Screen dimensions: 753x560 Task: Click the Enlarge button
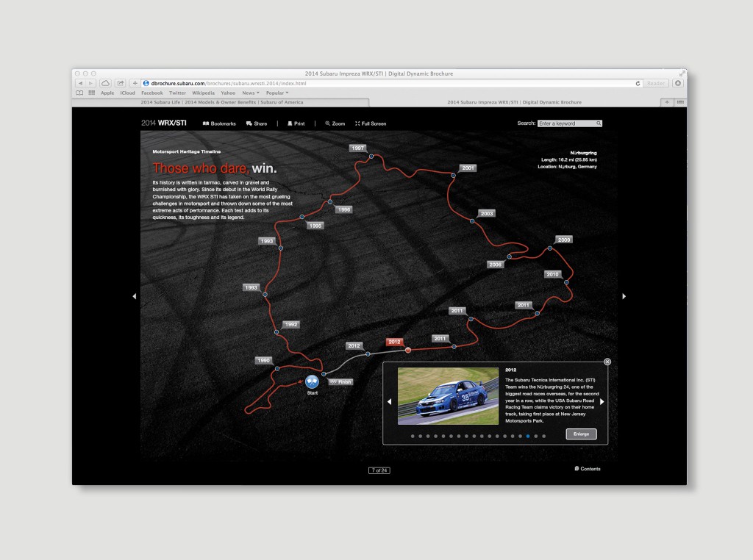coord(581,434)
